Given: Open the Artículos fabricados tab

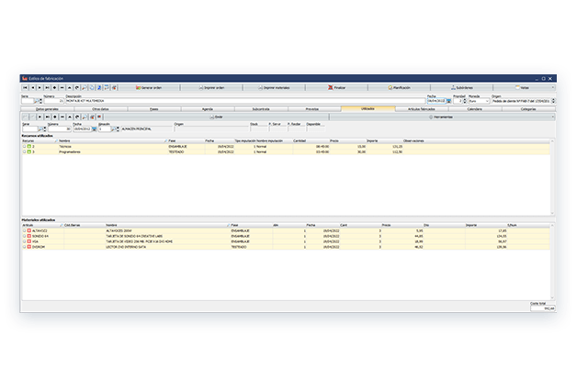Looking at the screenshot, I should tap(422, 108).
